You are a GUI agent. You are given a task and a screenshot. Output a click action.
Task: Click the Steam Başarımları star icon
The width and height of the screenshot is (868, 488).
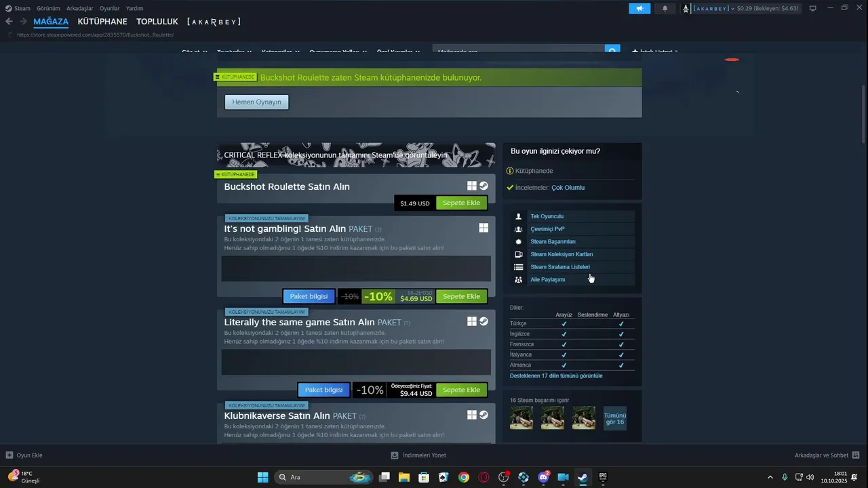point(519,241)
